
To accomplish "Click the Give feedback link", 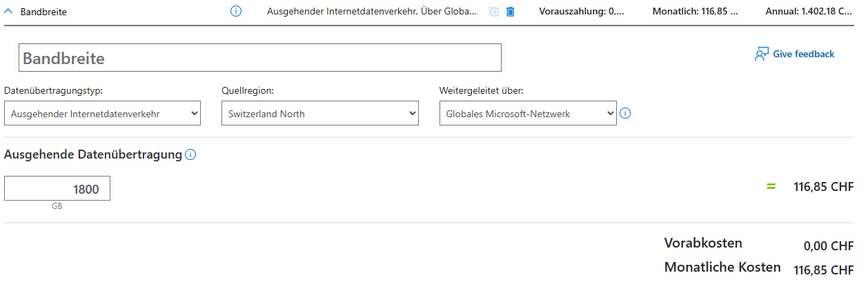I will pos(804,54).
